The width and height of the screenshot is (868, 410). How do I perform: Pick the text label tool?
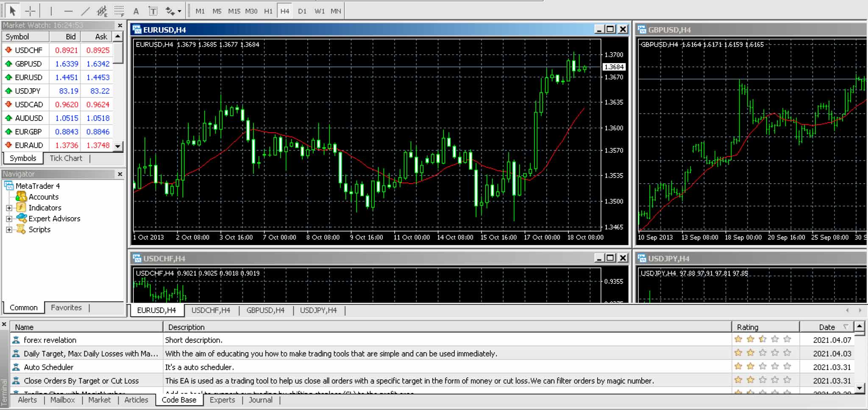pos(153,11)
